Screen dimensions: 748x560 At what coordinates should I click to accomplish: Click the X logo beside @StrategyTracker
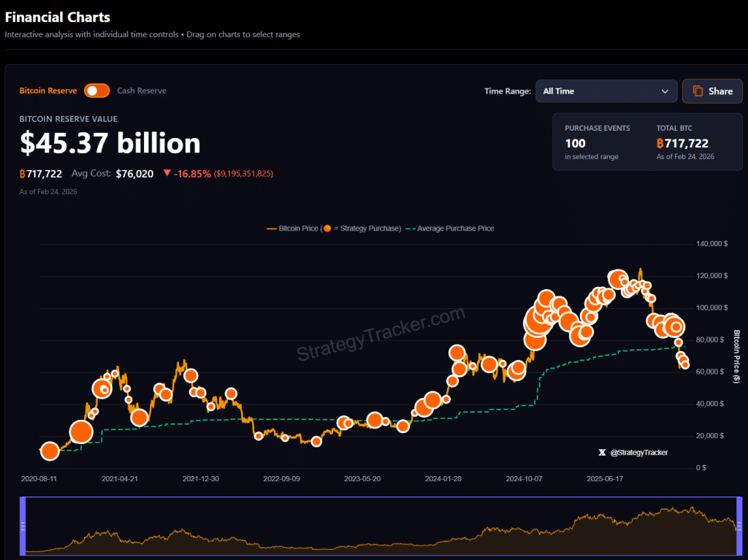click(x=602, y=453)
